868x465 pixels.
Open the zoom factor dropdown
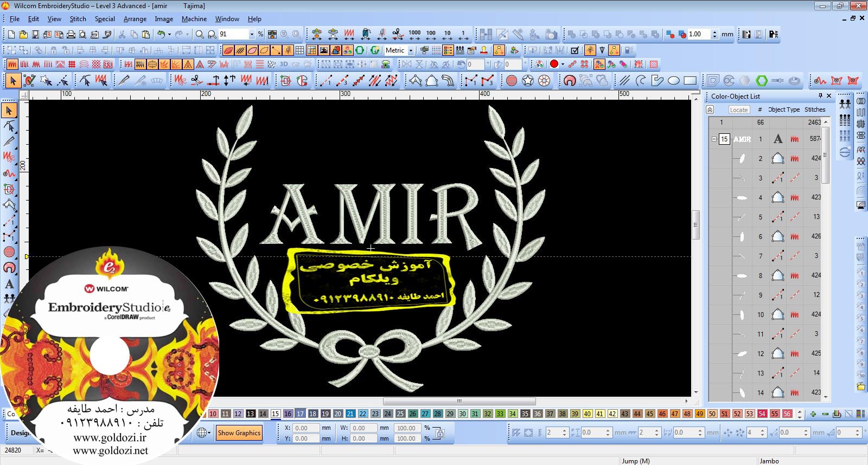coord(252,34)
